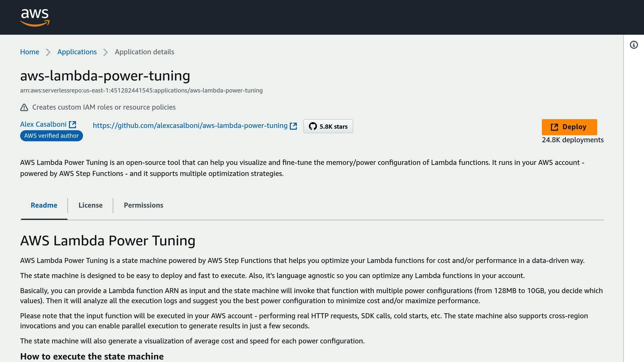Viewport: 644px width, 362px height.
Task: Open the info panel icon
Action: 634,45
